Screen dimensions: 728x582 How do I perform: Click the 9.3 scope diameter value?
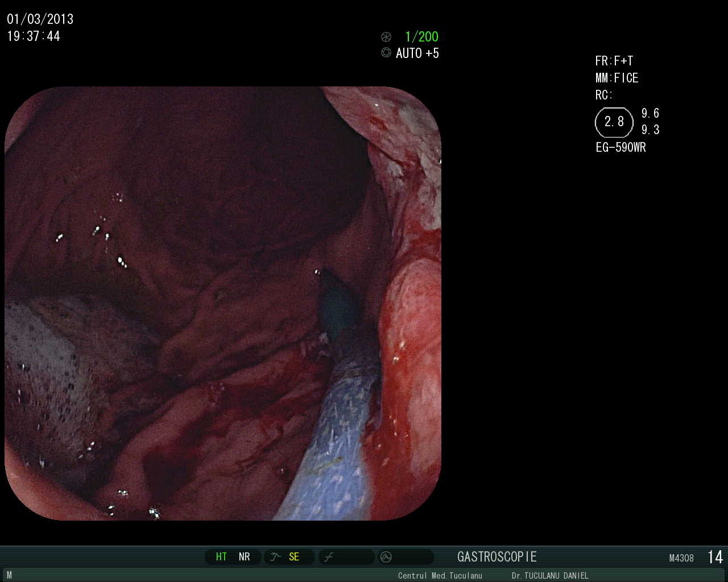(x=651, y=130)
